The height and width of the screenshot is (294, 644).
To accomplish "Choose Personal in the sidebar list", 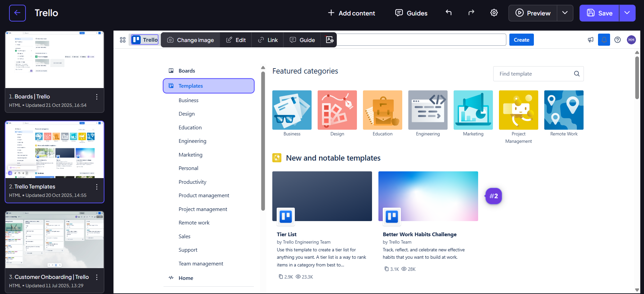I will 188,168.
